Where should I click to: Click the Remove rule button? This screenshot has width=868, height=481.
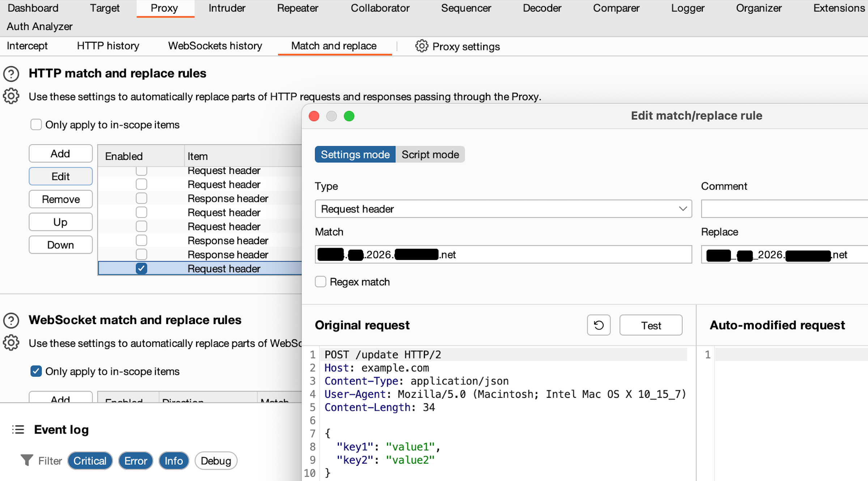pyautogui.click(x=61, y=199)
